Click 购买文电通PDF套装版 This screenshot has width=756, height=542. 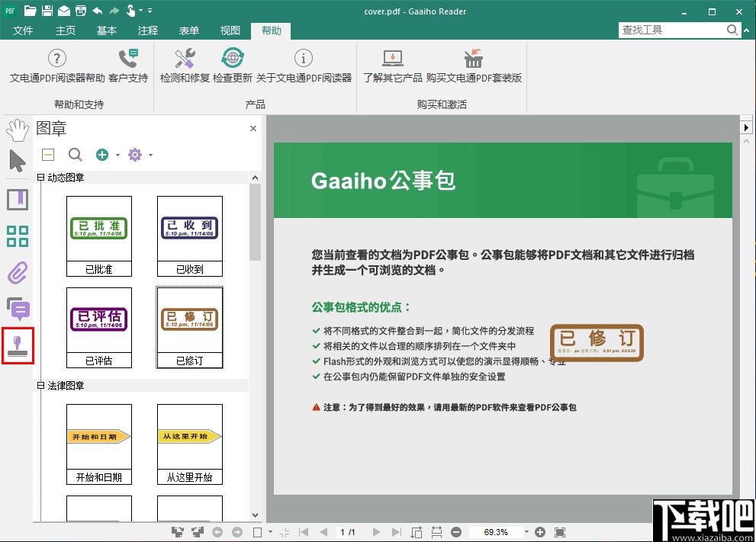click(474, 66)
